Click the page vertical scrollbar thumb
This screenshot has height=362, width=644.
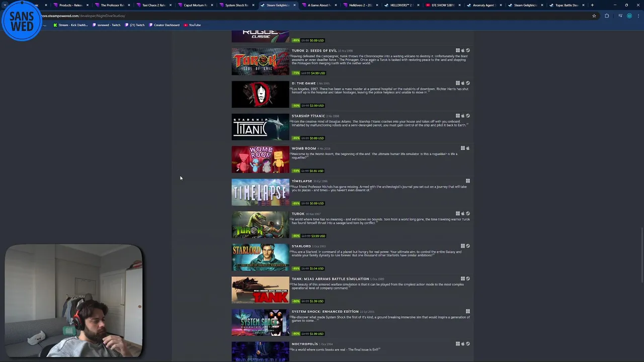pos(641,255)
